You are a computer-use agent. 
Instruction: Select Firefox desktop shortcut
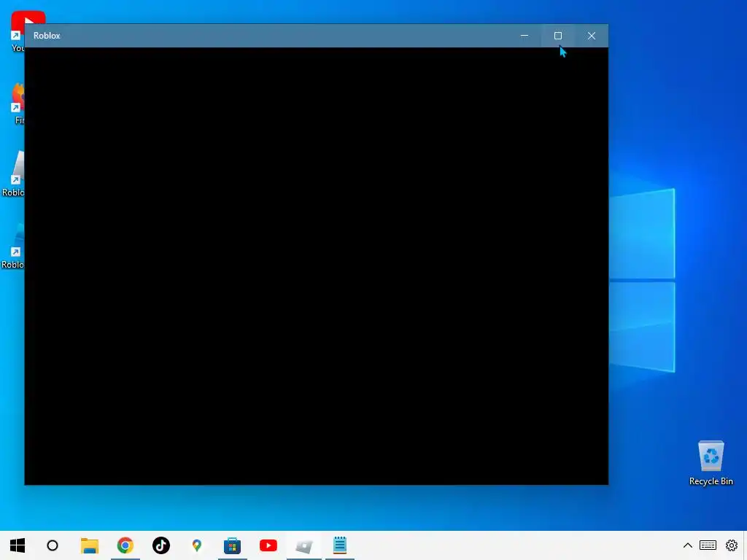point(18,104)
